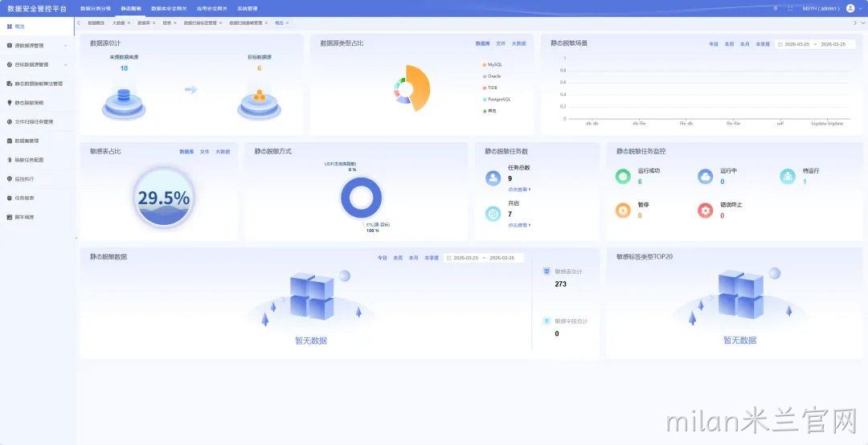Toggle the TiDB legend item

tap(490, 88)
